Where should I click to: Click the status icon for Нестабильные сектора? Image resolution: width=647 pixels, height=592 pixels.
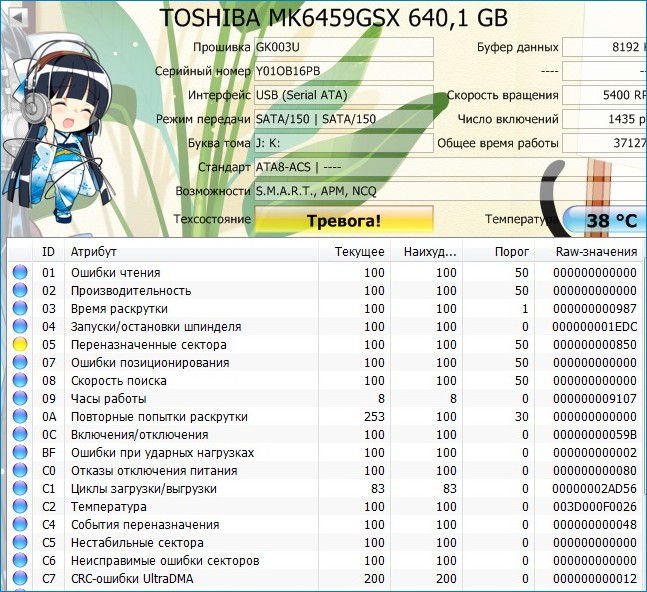19,543
